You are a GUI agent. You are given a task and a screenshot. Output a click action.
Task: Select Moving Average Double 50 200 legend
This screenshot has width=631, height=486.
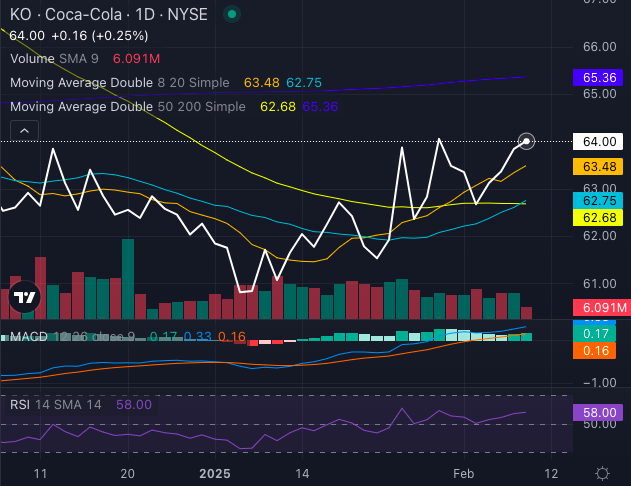[x=124, y=105]
